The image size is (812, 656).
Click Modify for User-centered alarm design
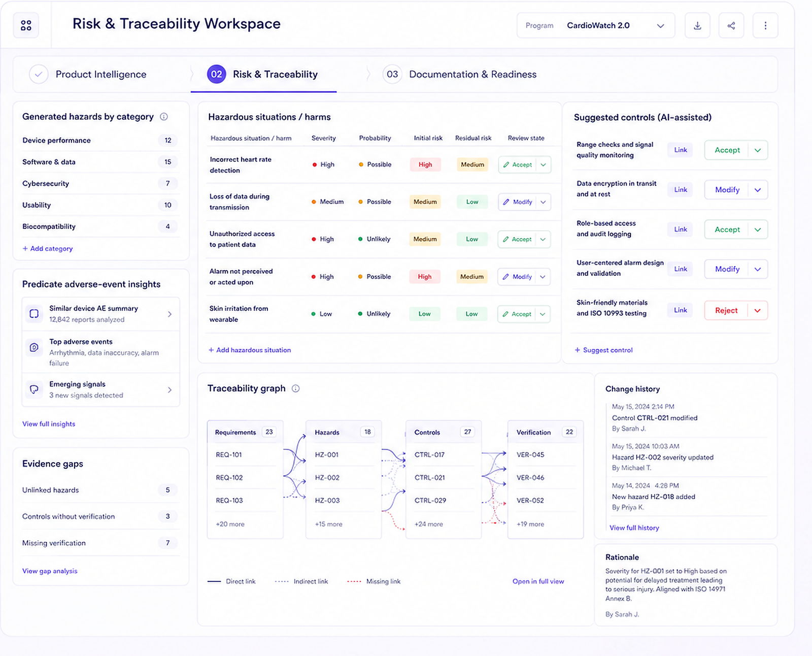727,269
